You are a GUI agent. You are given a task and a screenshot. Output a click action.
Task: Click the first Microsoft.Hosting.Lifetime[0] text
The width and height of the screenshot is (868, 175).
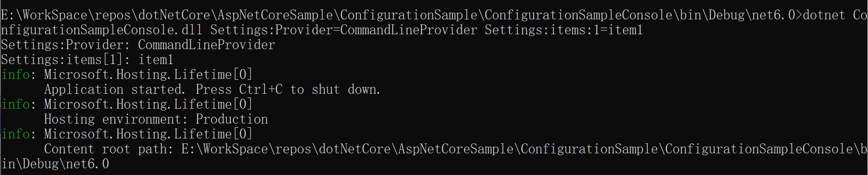(x=148, y=74)
